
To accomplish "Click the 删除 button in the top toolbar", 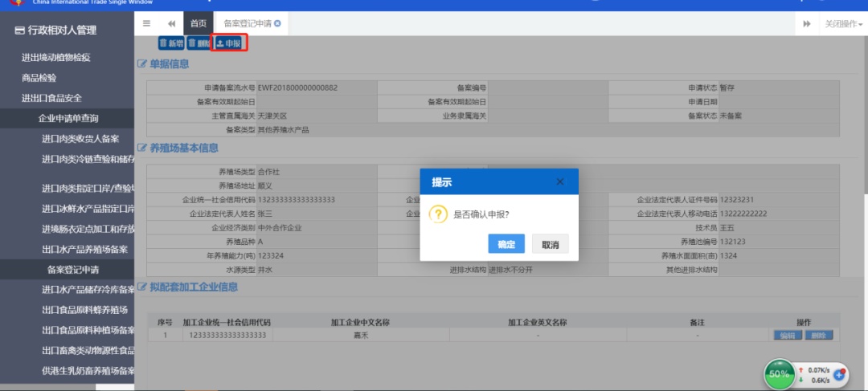I will (198, 43).
